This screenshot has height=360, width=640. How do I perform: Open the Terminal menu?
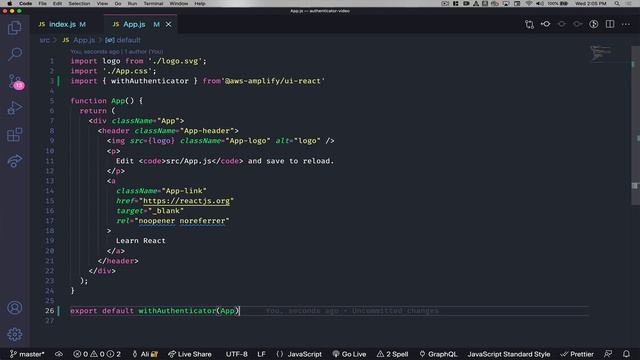153,3
